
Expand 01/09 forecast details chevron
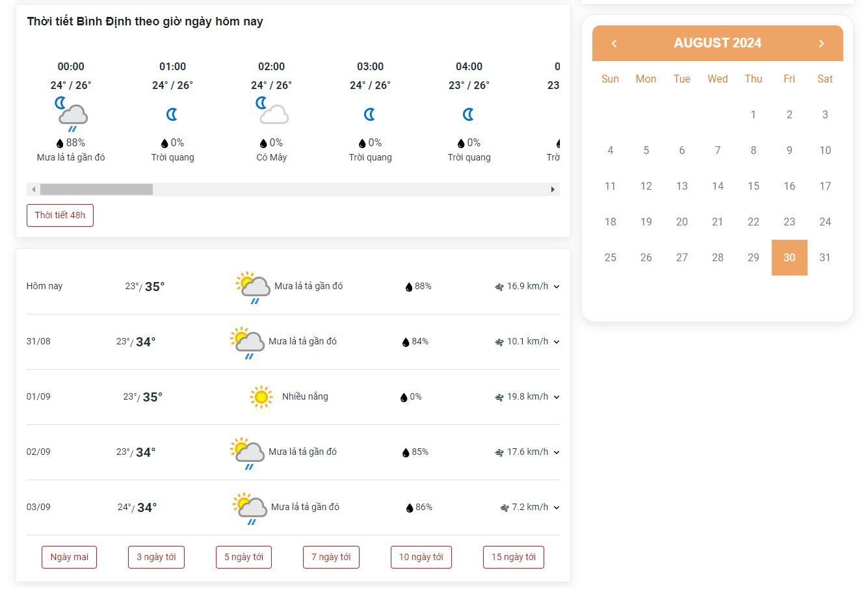coord(557,397)
